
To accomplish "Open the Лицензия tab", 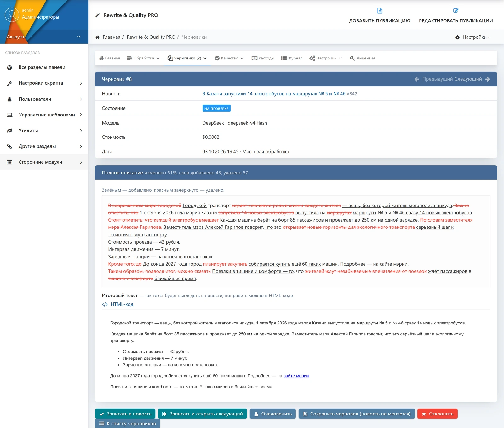I will 362,58.
